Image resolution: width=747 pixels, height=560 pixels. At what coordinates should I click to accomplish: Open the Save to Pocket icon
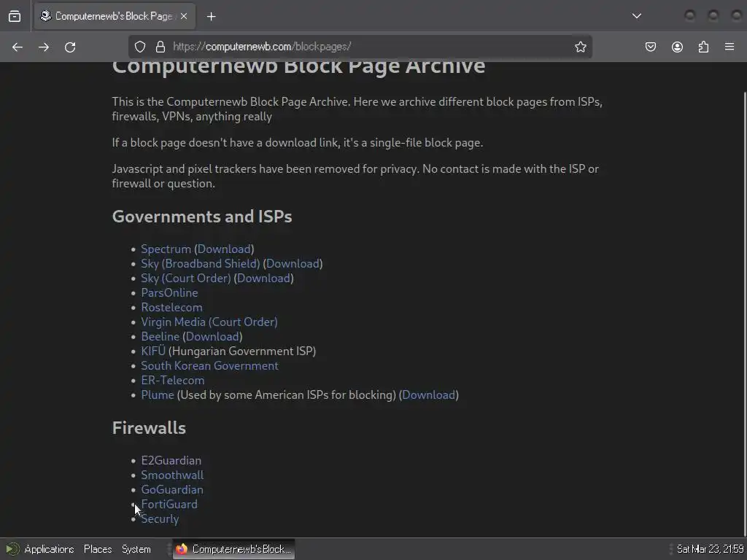pyautogui.click(x=651, y=47)
